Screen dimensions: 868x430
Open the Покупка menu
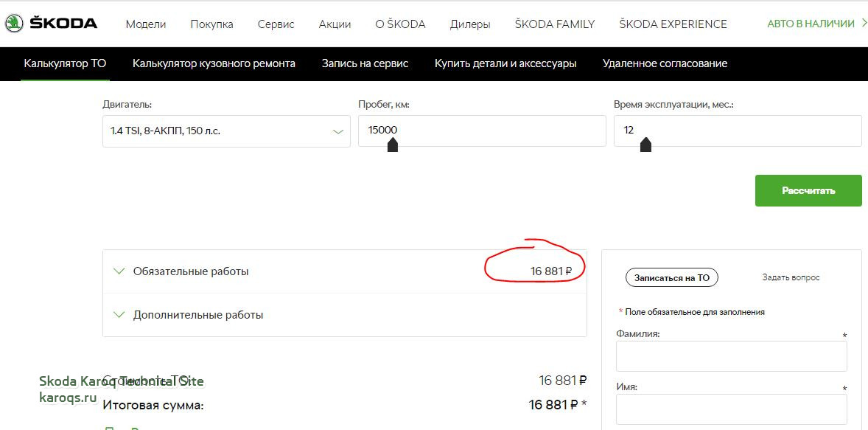[x=211, y=24]
